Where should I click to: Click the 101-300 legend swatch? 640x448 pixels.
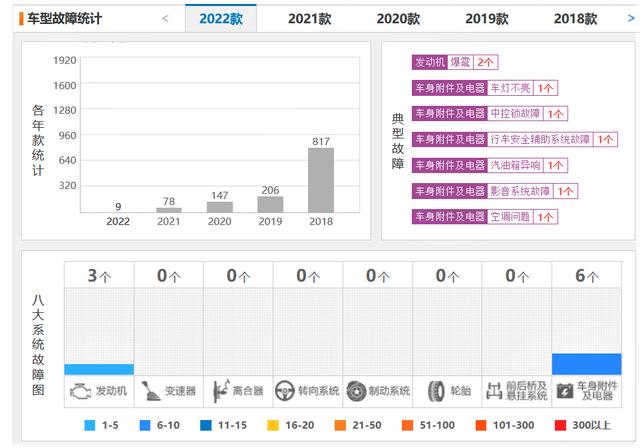[481, 425]
